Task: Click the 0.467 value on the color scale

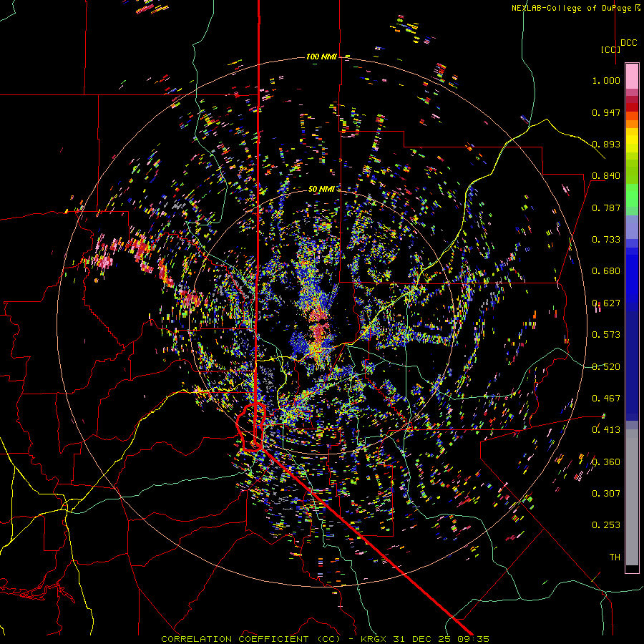Action: pyautogui.click(x=606, y=399)
